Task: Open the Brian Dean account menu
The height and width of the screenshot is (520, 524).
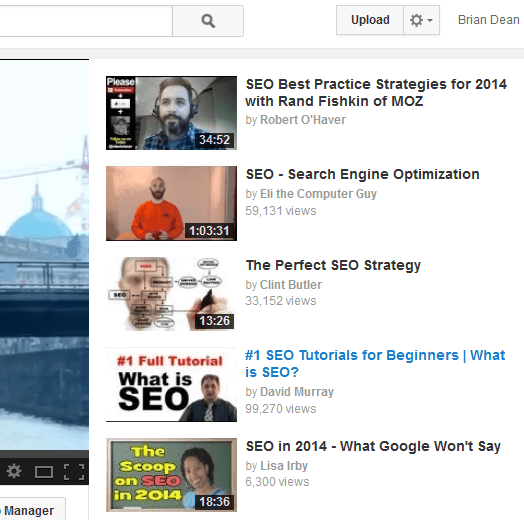Action: click(488, 20)
